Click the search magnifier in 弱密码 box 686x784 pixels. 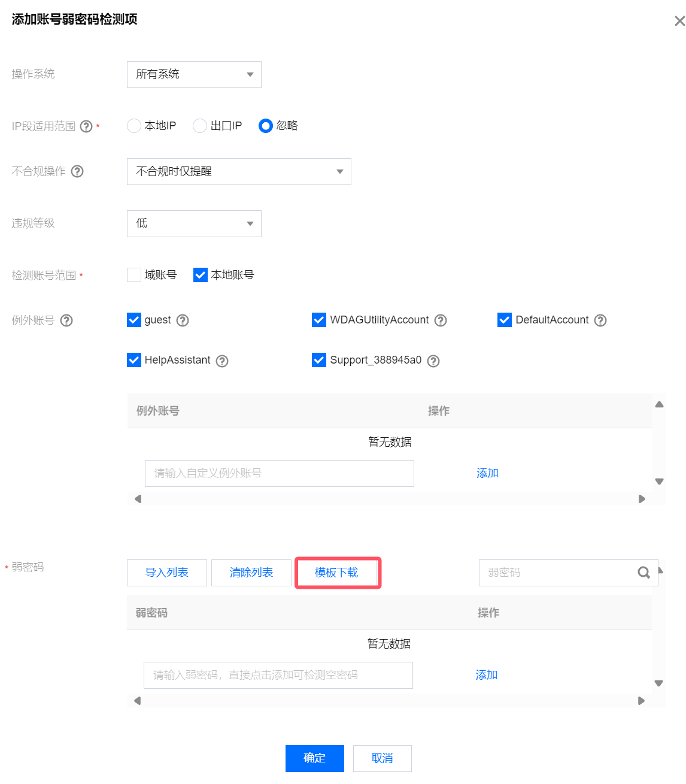pos(643,573)
